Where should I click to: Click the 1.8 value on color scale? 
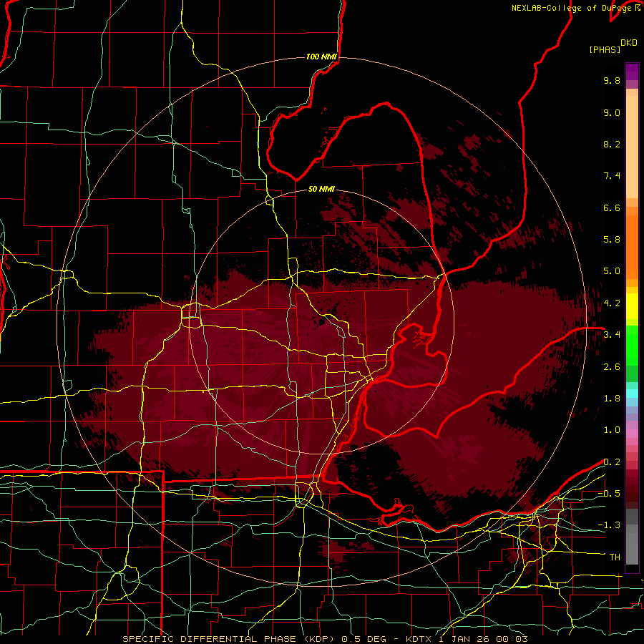point(612,399)
